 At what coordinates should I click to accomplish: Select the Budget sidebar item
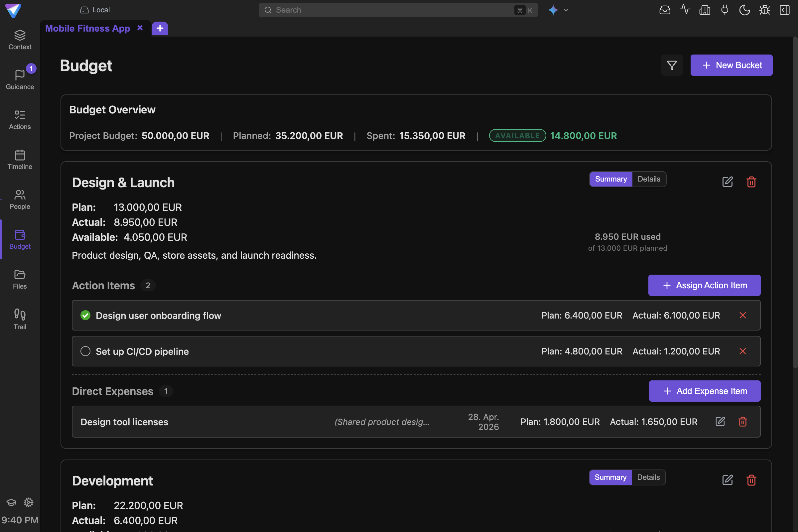pyautogui.click(x=20, y=239)
